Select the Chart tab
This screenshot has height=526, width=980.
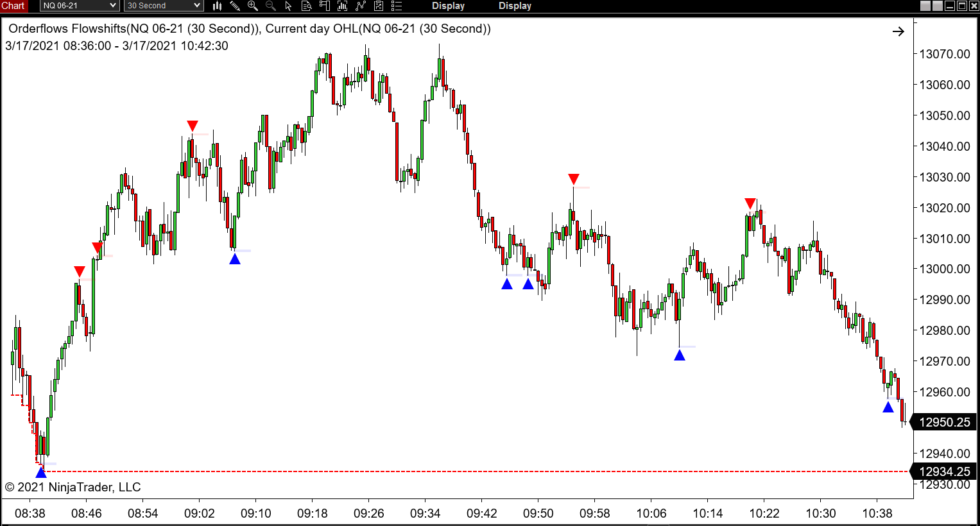coord(13,6)
